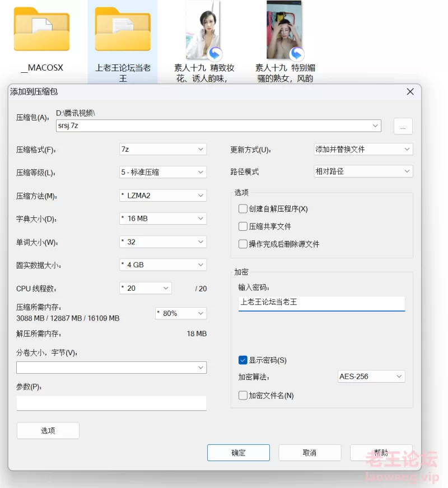This screenshot has height=488, width=448.
Task: Close the 添加到压缩包 dialog
Action: point(410,92)
